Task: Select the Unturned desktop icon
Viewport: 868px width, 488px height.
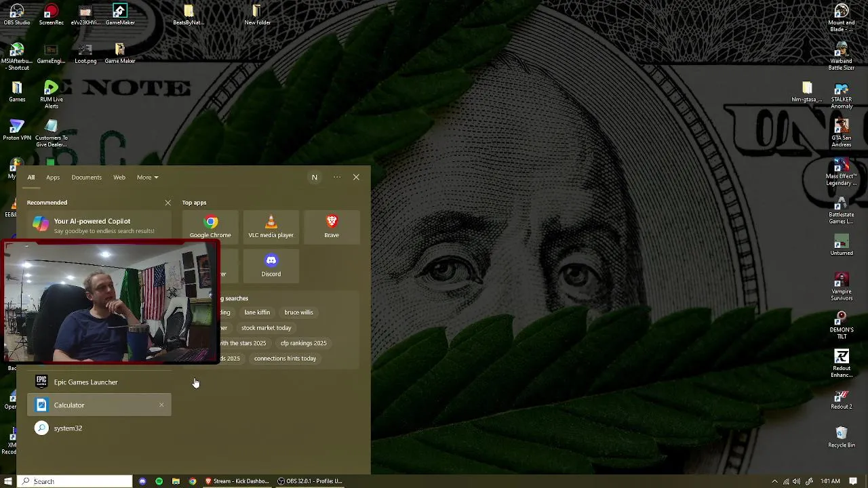Action: click(842, 245)
